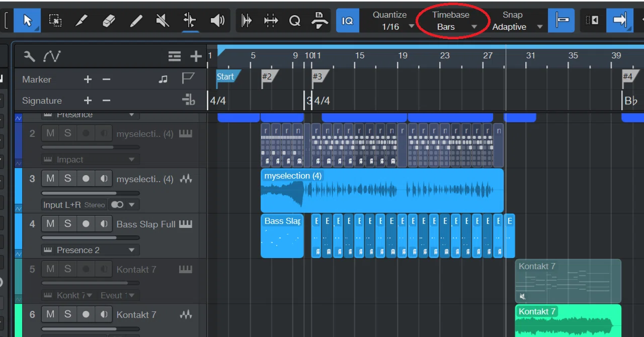Open the Input L+R selector on track 3
Viewport: 644px width, 337px height.
[74, 205]
